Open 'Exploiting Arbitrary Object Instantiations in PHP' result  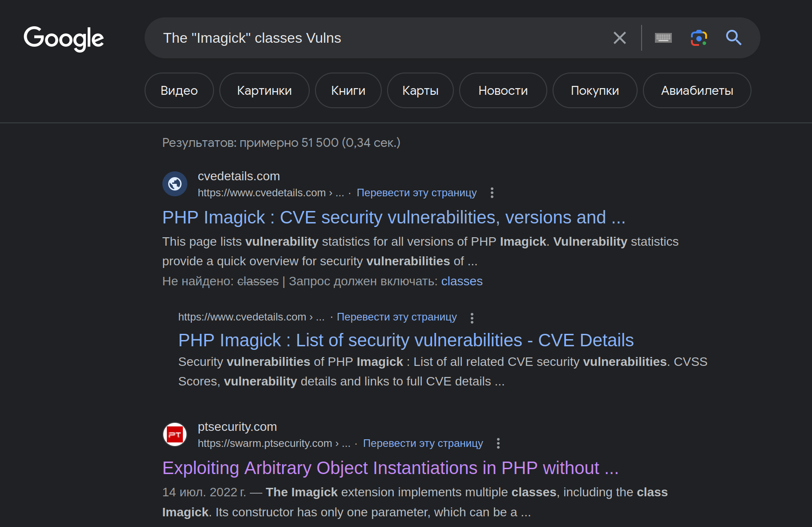click(390, 468)
